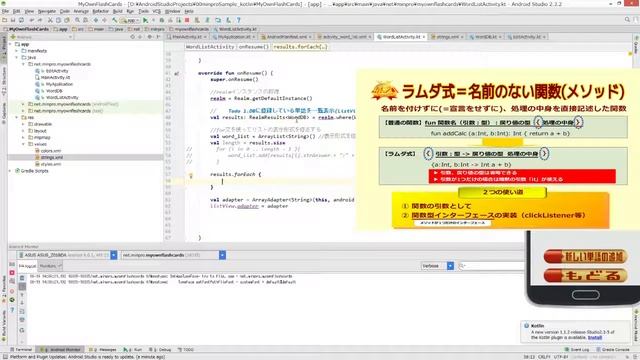Expand the Gradle Scripts node
The width and height of the screenshot is (640, 360).
11,171
